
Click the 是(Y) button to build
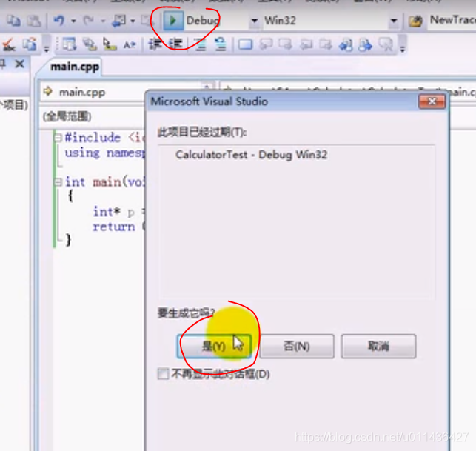point(214,346)
